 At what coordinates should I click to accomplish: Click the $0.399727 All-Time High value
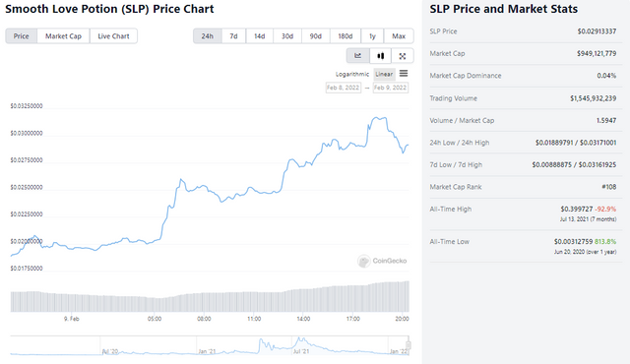coord(577,210)
